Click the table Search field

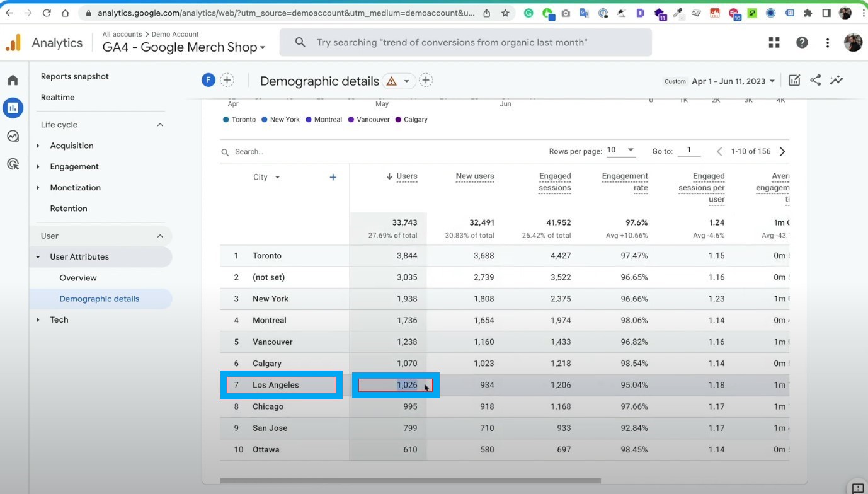(249, 152)
